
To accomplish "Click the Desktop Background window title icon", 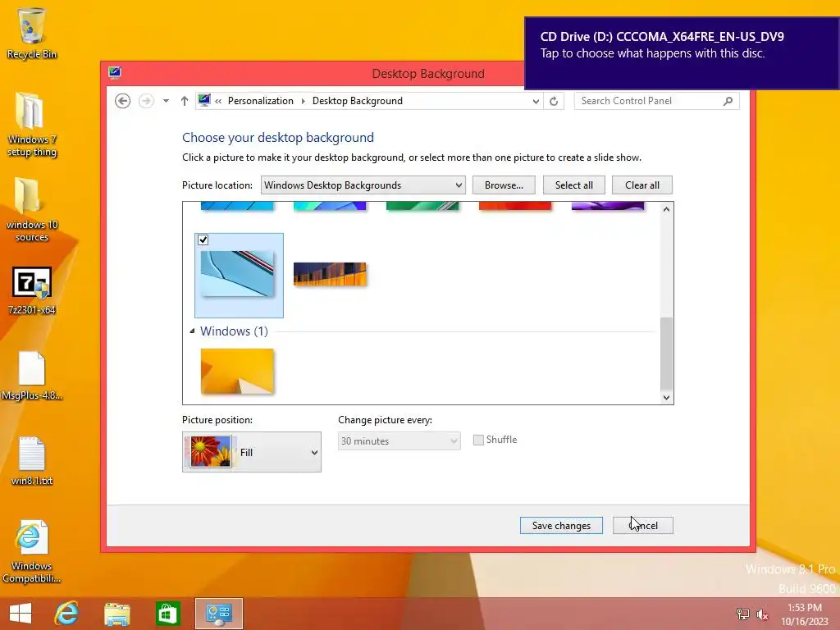I will pos(115,73).
